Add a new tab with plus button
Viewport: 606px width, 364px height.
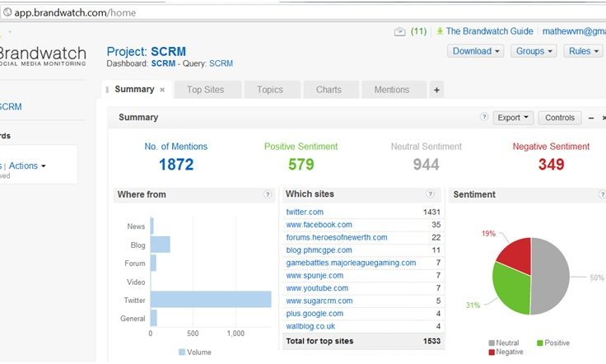[x=436, y=90]
